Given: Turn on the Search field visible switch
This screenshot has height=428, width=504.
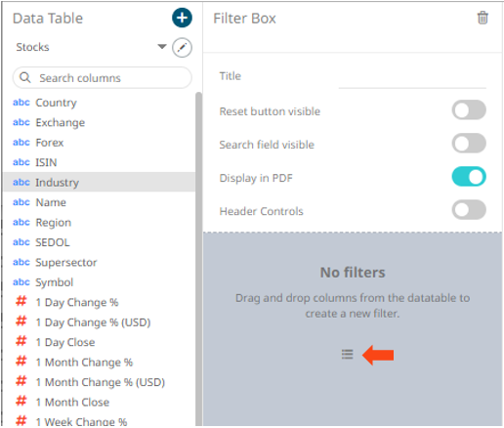Looking at the screenshot, I should (x=469, y=144).
